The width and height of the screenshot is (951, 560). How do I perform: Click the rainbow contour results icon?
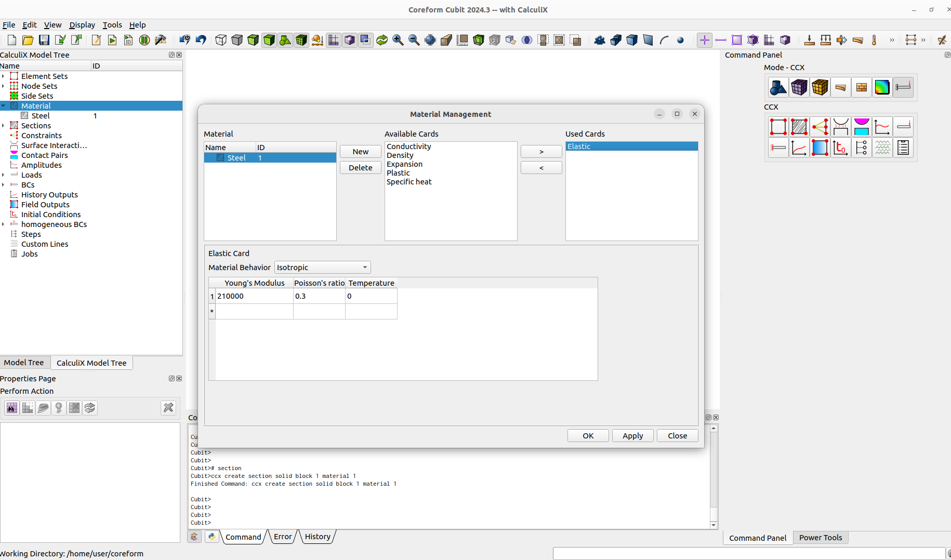coord(883,87)
